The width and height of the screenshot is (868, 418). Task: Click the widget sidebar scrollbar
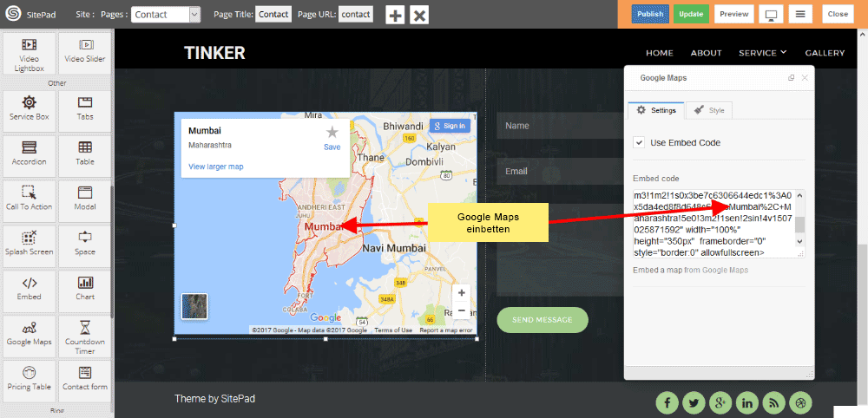(112, 251)
